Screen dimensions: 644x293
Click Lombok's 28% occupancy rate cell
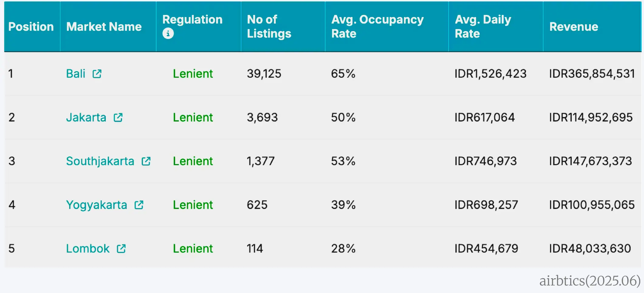tap(343, 249)
